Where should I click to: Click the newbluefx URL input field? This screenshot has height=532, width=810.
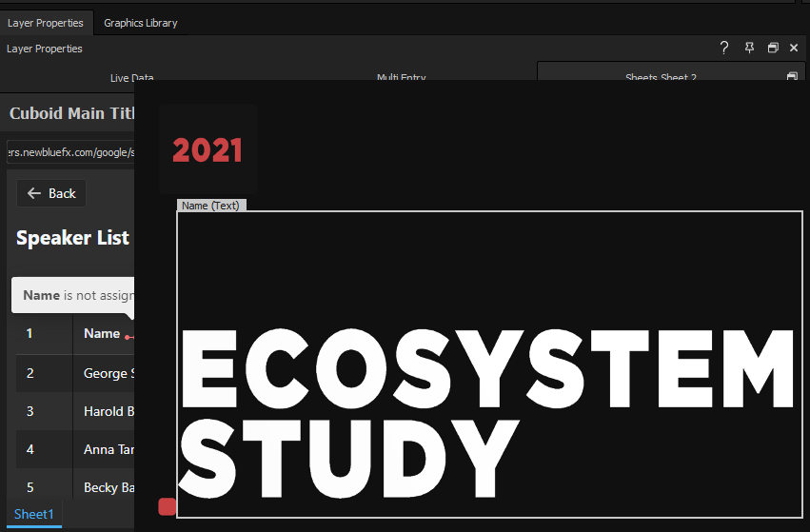coord(70,152)
